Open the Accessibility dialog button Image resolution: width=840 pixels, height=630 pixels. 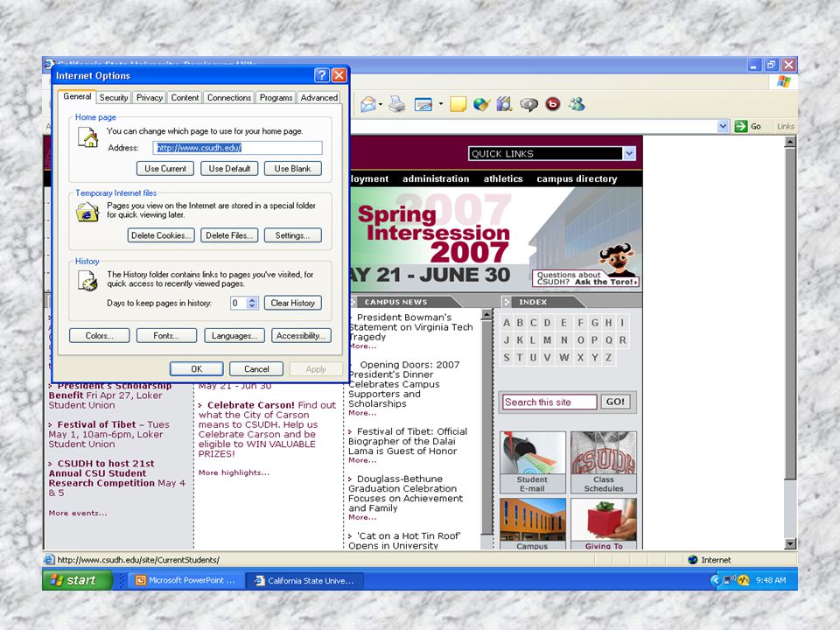[301, 336]
